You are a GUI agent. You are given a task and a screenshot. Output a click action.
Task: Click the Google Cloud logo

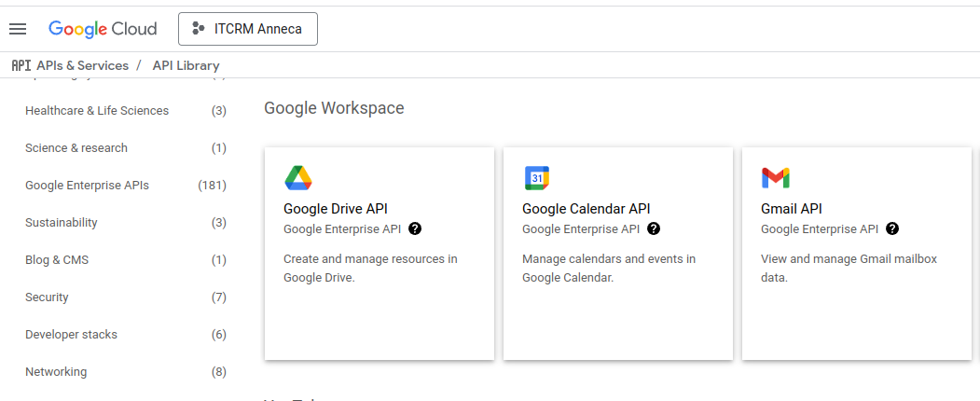tap(103, 29)
